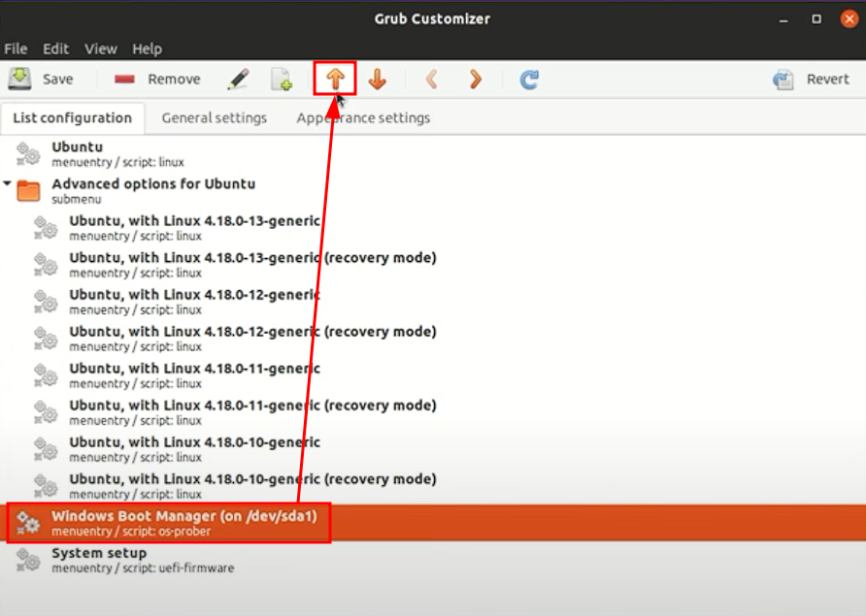Click the new entry document icon
Screen dimensions: 866x616
click(282, 79)
